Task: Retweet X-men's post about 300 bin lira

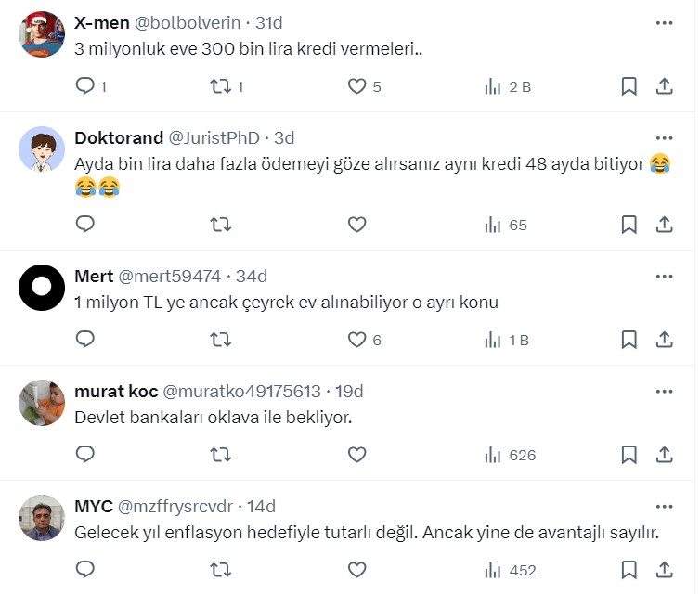Action: pyautogui.click(x=221, y=86)
